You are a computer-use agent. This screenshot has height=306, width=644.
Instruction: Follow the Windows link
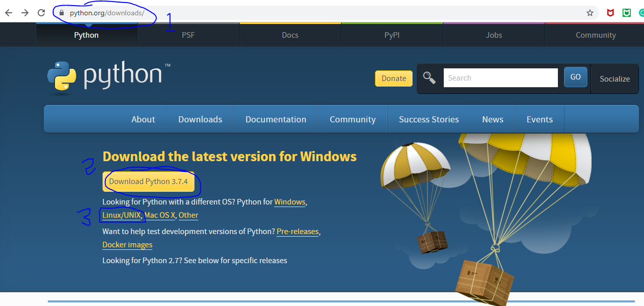(x=290, y=202)
